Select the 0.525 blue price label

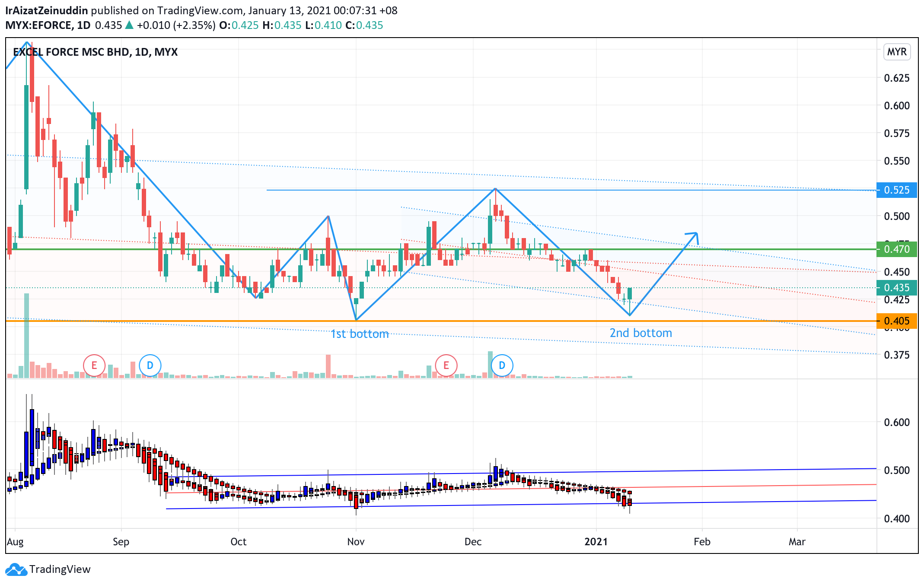click(x=896, y=190)
